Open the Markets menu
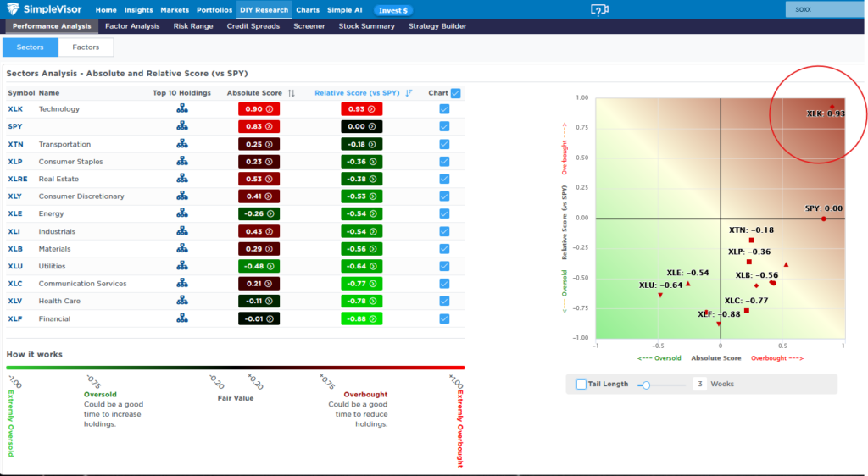Image resolution: width=868 pixels, height=476 pixels. coord(175,10)
